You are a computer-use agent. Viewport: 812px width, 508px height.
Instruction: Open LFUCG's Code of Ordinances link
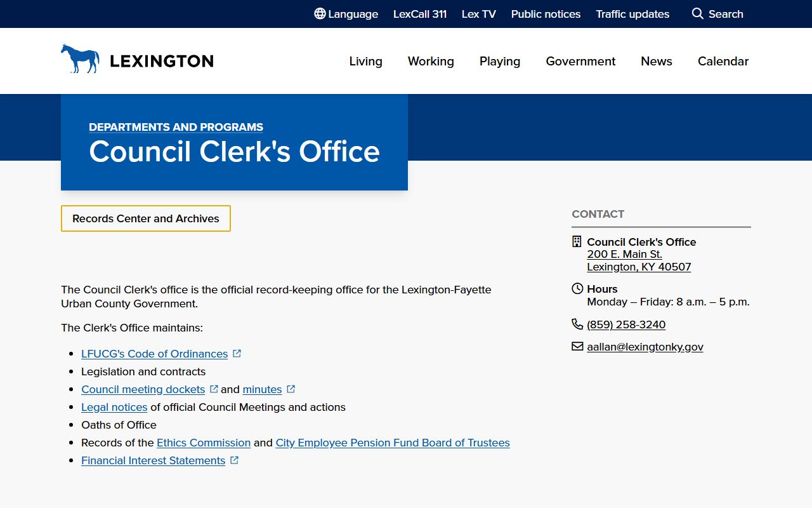(154, 354)
